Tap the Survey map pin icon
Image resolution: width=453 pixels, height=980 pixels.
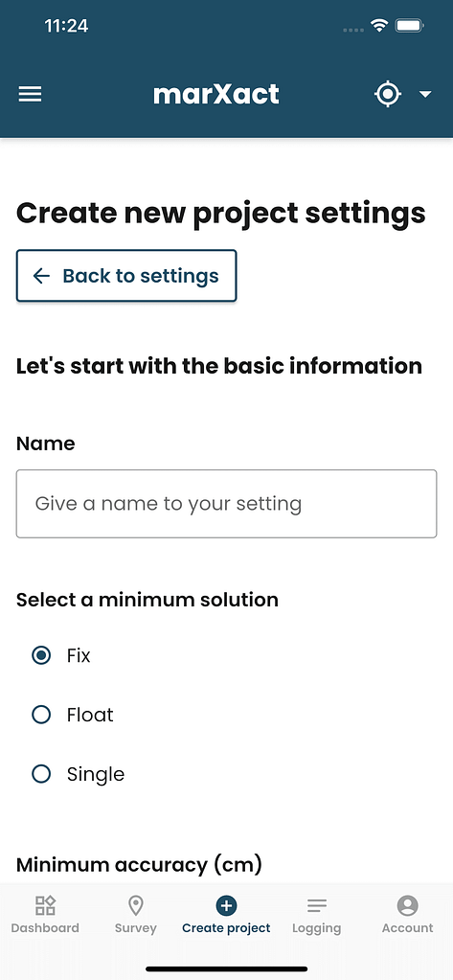pyautogui.click(x=136, y=905)
